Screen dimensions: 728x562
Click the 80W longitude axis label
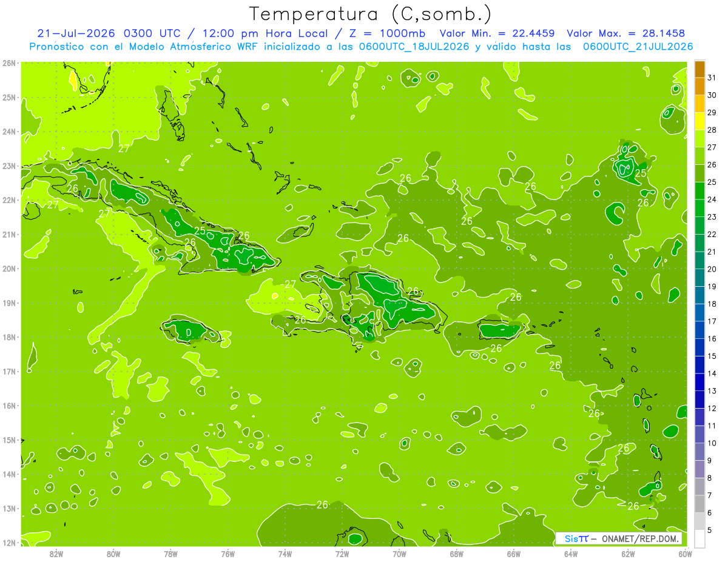[x=113, y=554]
